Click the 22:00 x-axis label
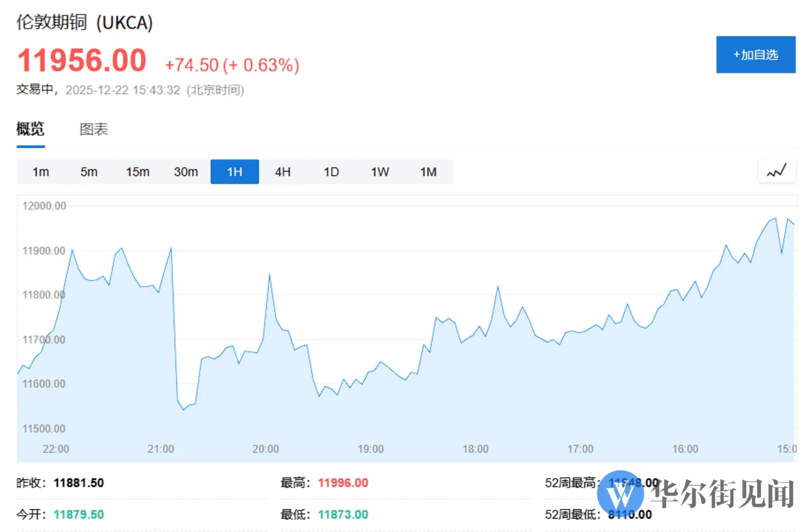The height and width of the screenshot is (532, 809). click(x=56, y=449)
